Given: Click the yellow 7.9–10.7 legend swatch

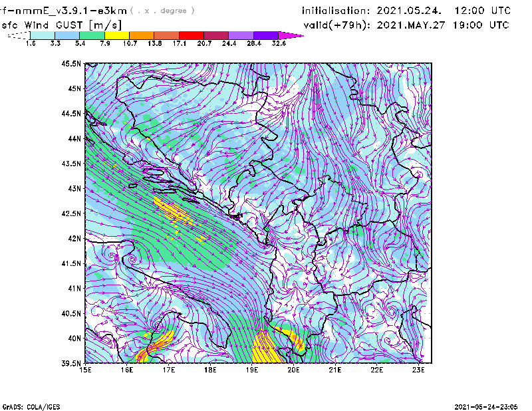Looking at the screenshot, I should [x=117, y=35].
